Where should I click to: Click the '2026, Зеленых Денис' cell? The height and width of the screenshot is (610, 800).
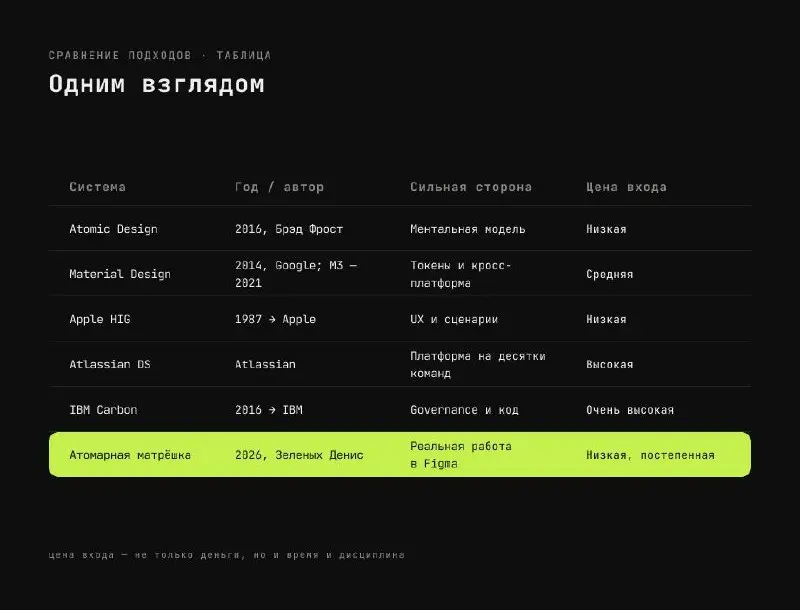pos(299,455)
